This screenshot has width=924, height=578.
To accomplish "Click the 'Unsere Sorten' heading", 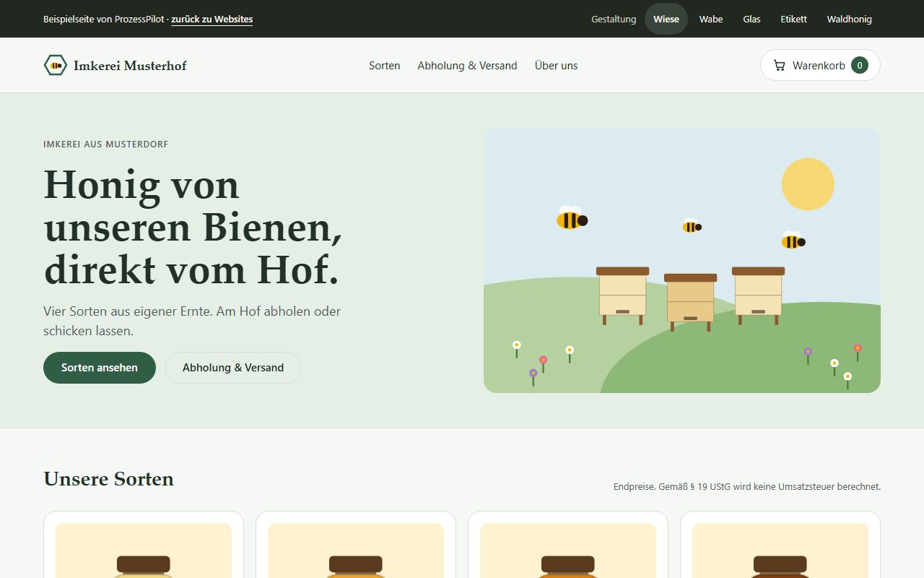I will click(108, 479).
